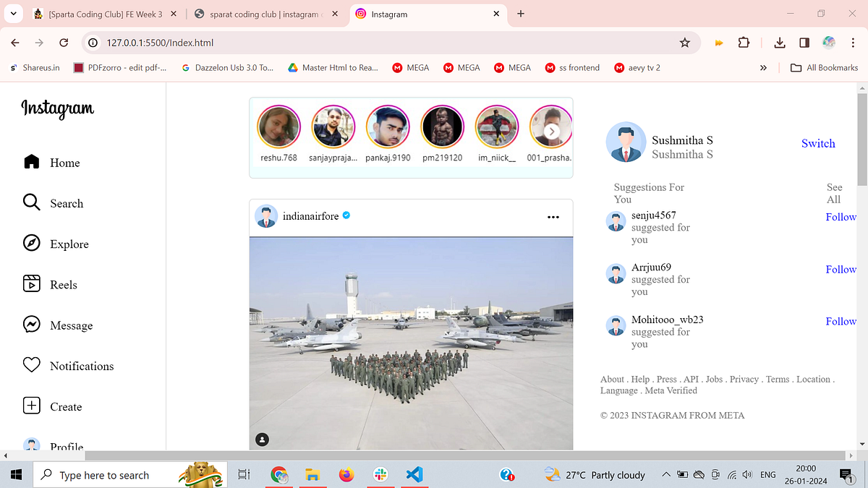Expand the hidden bookmarks overflow chevron
The width and height of the screenshot is (868, 488).
click(763, 67)
